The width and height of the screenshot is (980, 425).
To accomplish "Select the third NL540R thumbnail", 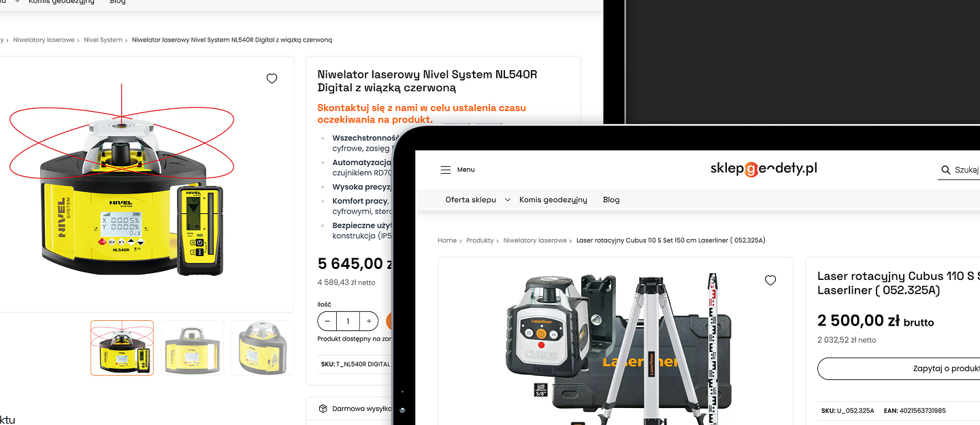I will coord(263,347).
